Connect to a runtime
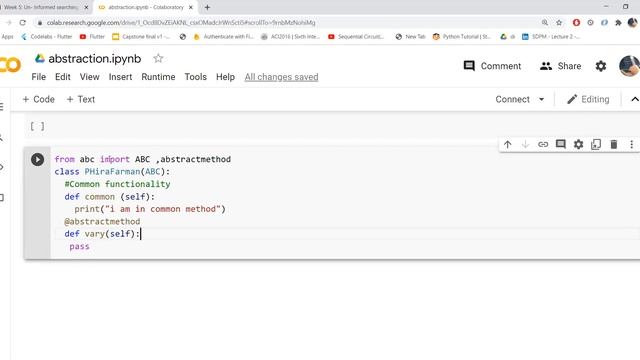 point(512,99)
